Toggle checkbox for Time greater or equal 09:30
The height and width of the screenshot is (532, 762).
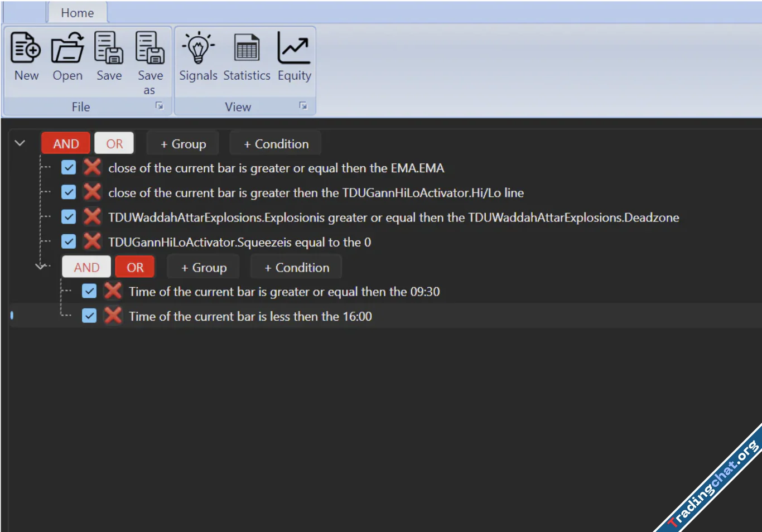click(x=89, y=291)
